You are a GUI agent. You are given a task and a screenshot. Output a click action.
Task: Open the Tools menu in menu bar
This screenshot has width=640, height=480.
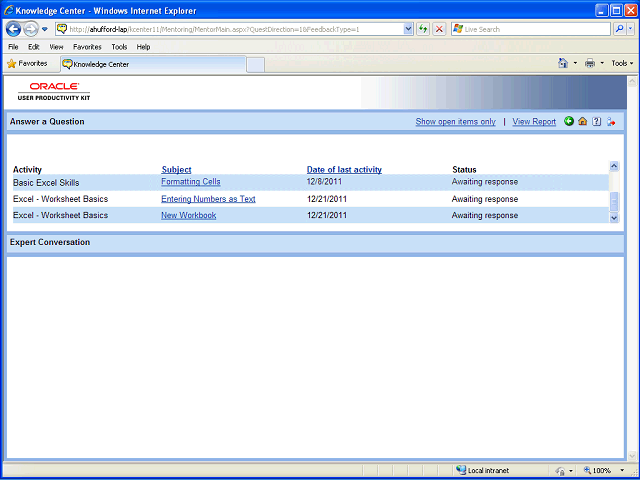[x=119, y=47]
